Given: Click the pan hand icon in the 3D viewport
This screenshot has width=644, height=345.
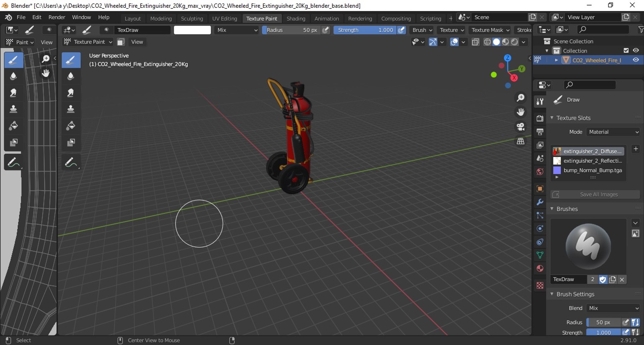Looking at the screenshot, I should (521, 112).
